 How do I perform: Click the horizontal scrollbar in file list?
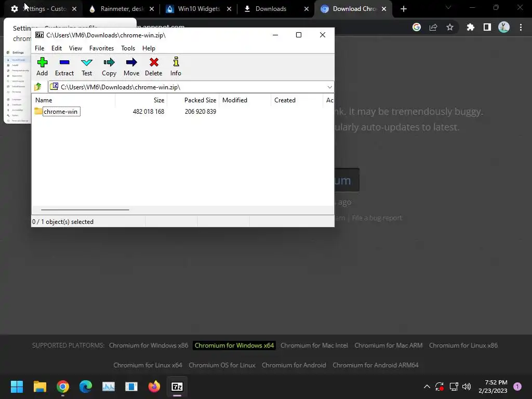(x=85, y=210)
